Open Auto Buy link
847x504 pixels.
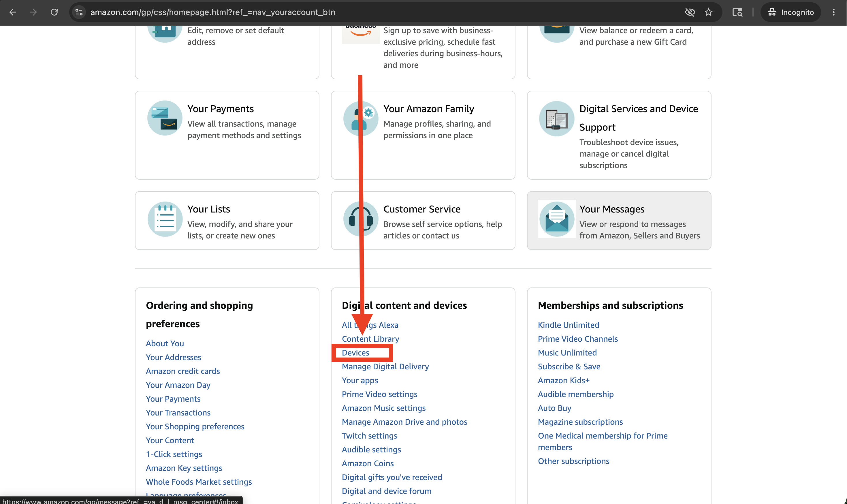(555, 408)
